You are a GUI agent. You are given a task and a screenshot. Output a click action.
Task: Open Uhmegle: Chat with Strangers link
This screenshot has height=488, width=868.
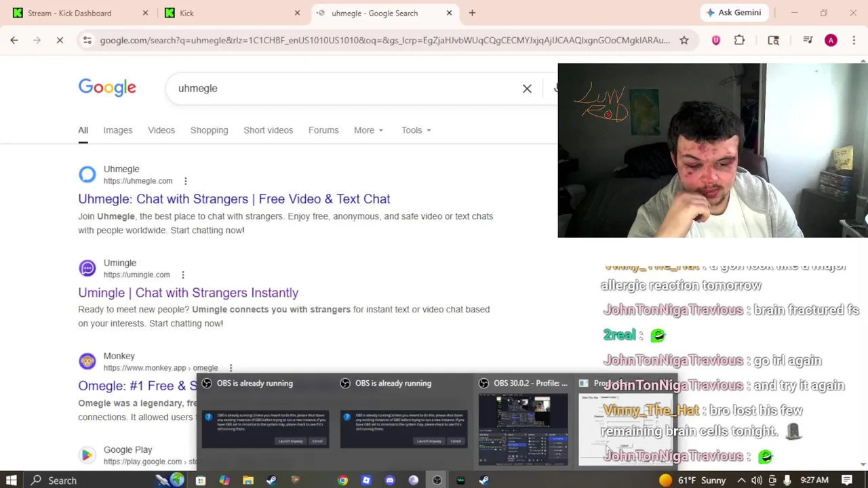[x=234, y=199]
